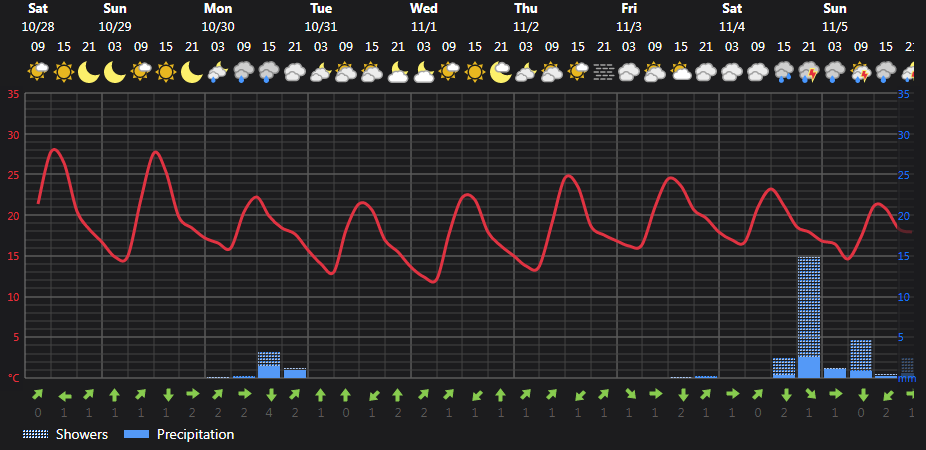Select the precipitation bar for Monday 10/30 21:00

pyautogui.click(x=295, y=373)
